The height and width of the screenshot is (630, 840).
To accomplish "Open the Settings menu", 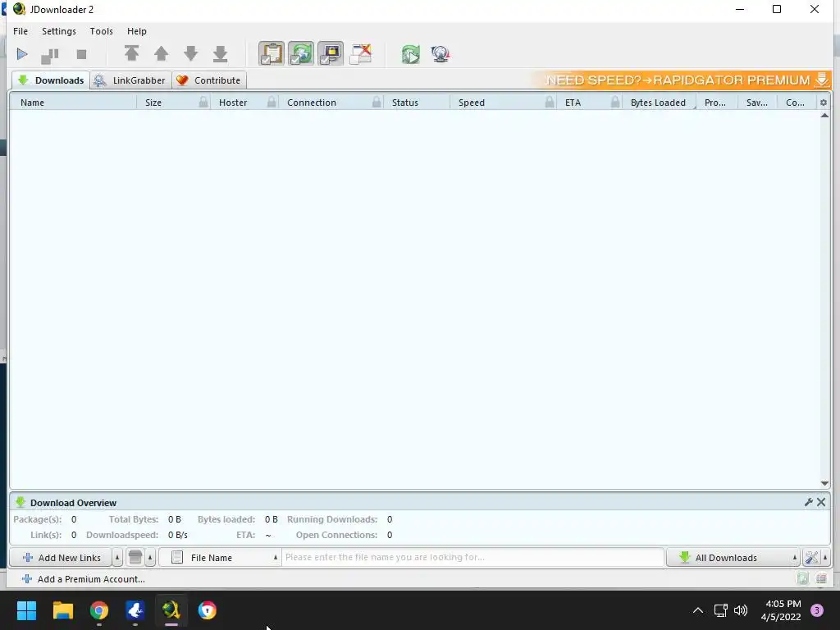I will [x=59, y=31].
